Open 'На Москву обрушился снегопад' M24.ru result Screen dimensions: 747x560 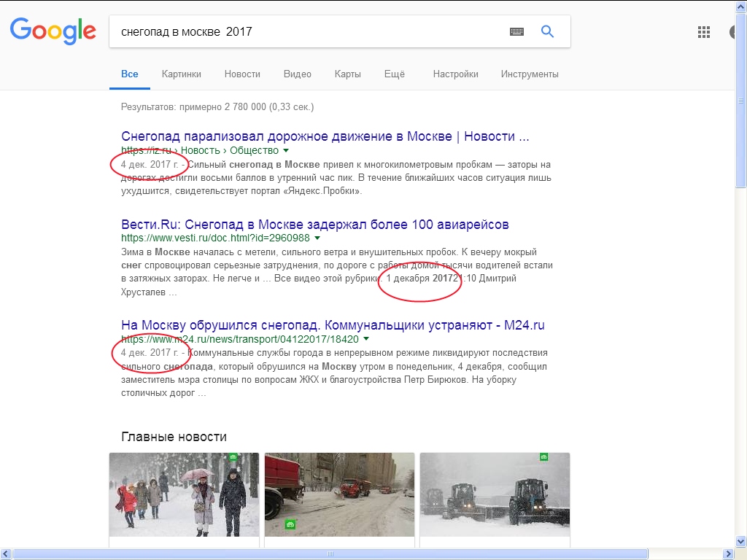coord(333,325)
